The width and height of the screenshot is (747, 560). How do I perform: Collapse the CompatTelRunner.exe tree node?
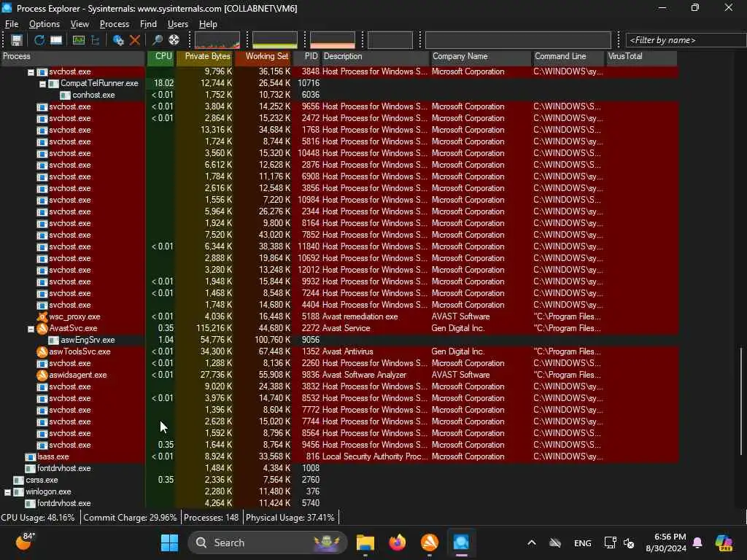42,84
